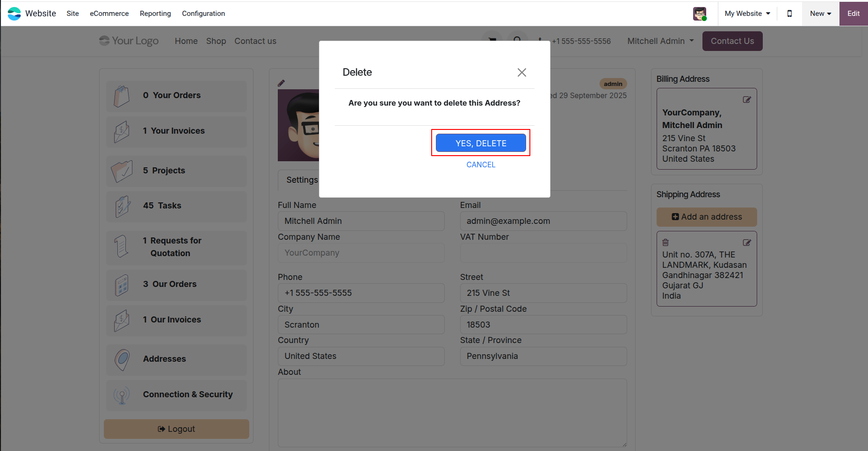868x451 pixels.
Task: Open the Site menu
Action: tap(72, 14)
